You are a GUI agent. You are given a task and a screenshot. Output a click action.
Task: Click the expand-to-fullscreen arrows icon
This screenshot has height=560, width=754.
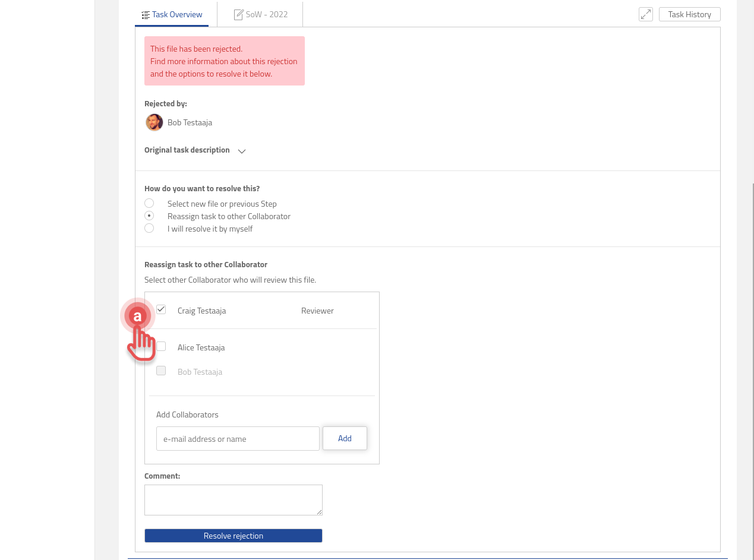(645, 14)
